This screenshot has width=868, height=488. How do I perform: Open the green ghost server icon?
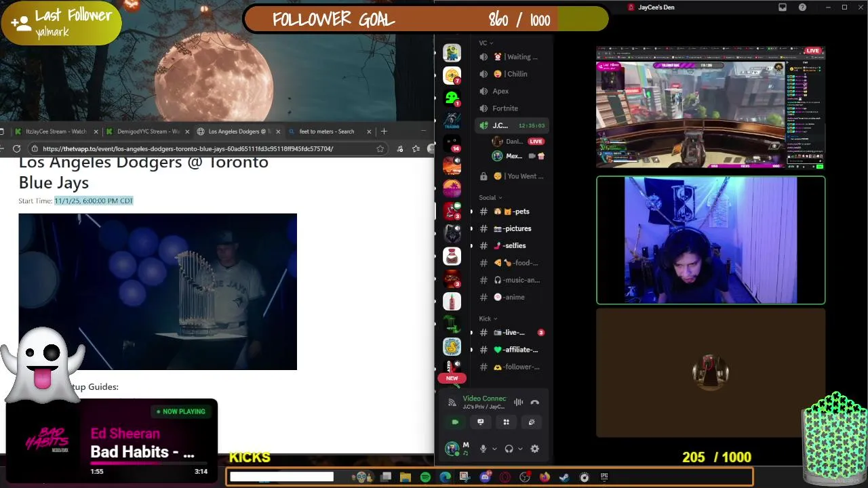pyautogui.click(x=452, y=98)
